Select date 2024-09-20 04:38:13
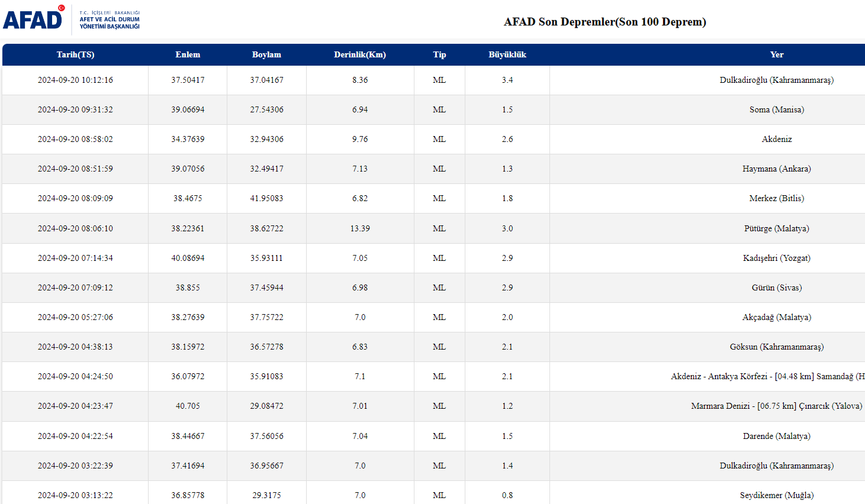The width and height of the screenshot is (865, 504). tap(75, 347)
